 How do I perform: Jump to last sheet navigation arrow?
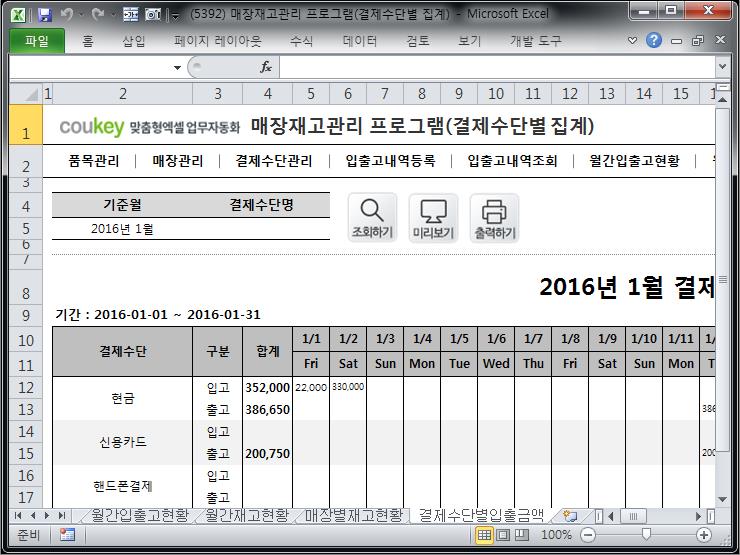(62, 515)
